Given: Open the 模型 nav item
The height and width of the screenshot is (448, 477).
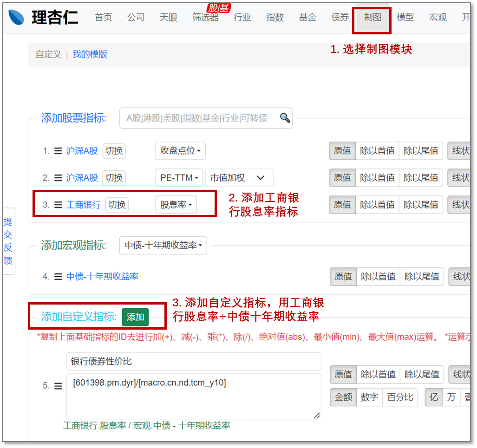Looking at the screenshot, I should pos(405,17).
